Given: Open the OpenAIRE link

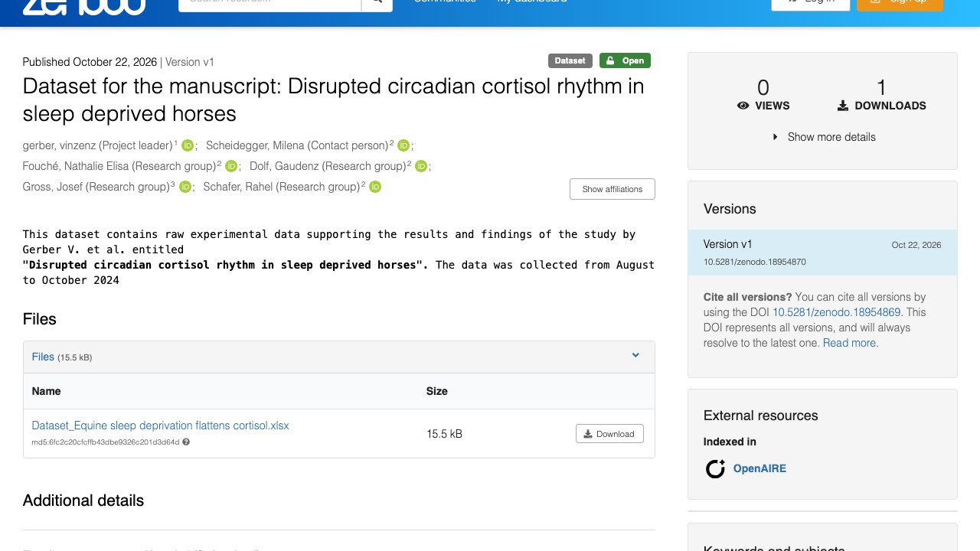Looking at the screenshot, I should (x=759, y=468).
